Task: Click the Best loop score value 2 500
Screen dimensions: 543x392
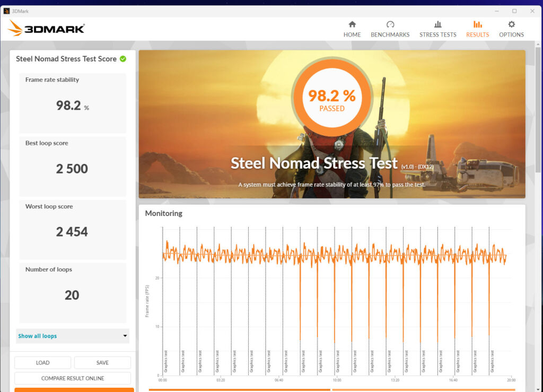Action: tap(72, 169)
